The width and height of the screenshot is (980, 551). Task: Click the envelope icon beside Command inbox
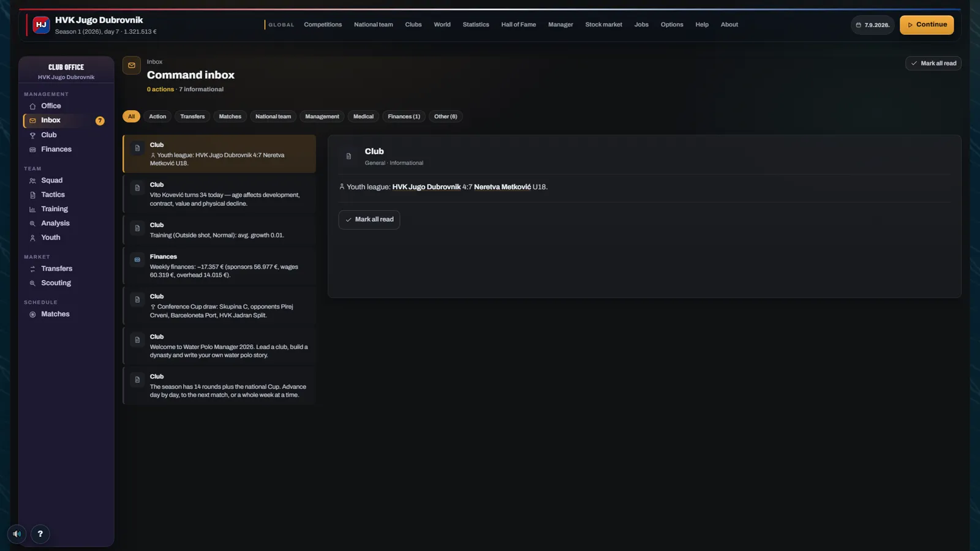132,66
